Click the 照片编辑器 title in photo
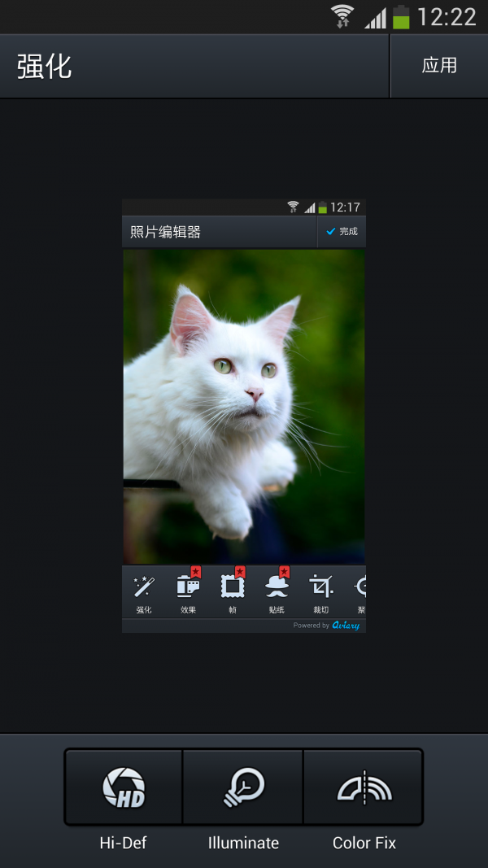Image resolution: width=488 pixels, height=868 pixels. coord(165,232)
